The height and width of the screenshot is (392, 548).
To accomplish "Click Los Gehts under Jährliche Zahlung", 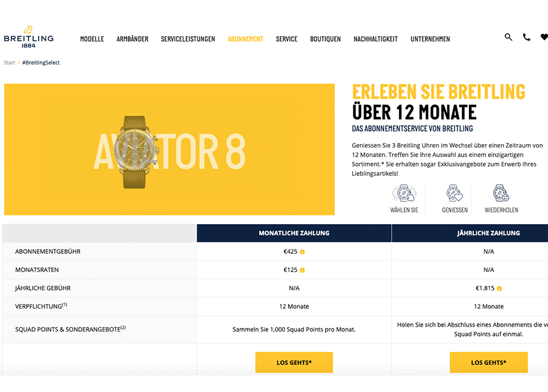I will click(489, 362).
